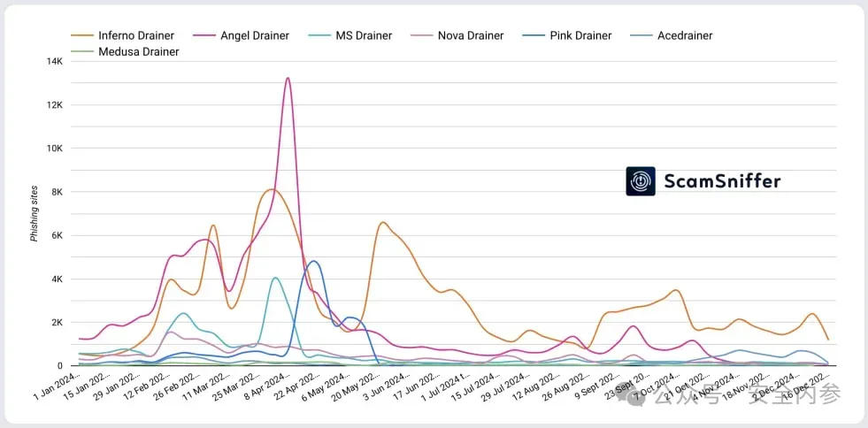
Task: Toggle the Pink Drainer legend entry
Action: click(567, 36)
